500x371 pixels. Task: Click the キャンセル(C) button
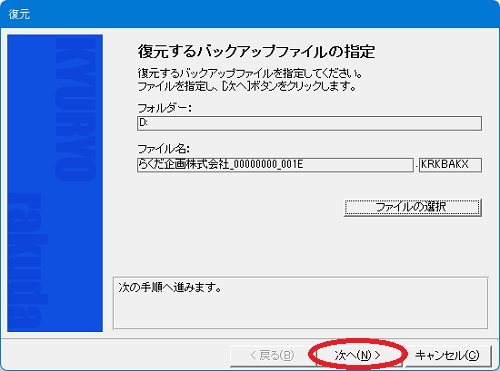click(x=447, y=355)
